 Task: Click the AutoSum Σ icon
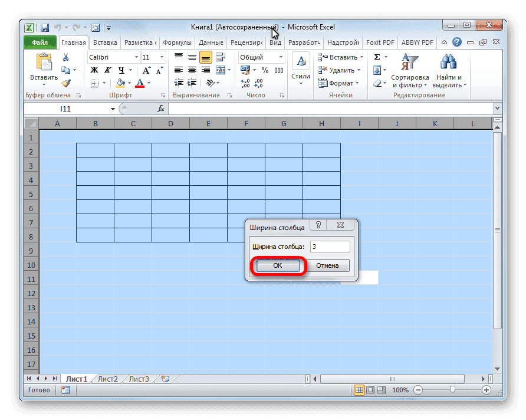point(376,57)
